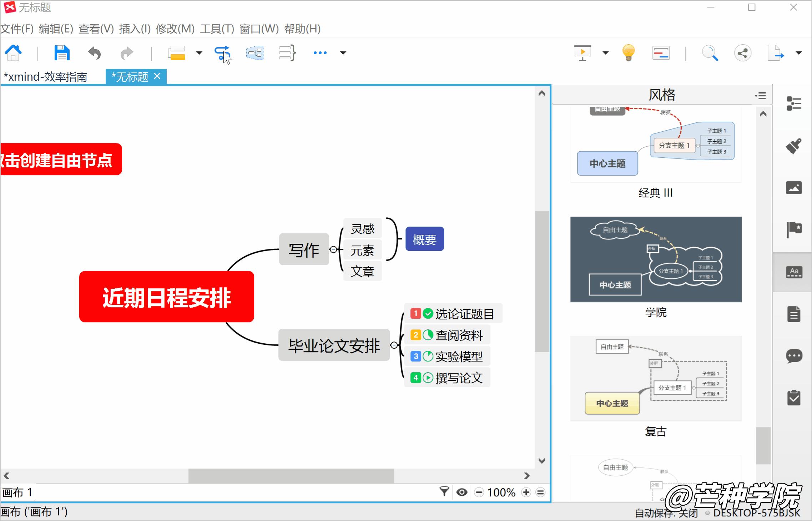Click the zoom in plus button
The image size is (812, 521).
pyautogui.click(x=526, y=492)
